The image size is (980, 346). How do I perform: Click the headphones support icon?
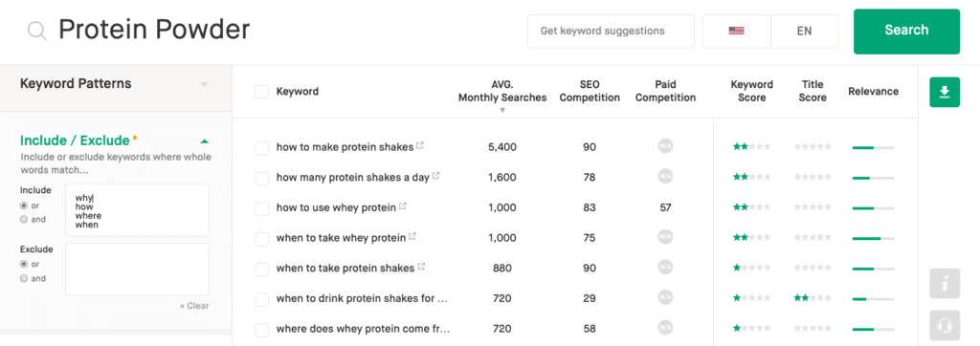[945, 325]
